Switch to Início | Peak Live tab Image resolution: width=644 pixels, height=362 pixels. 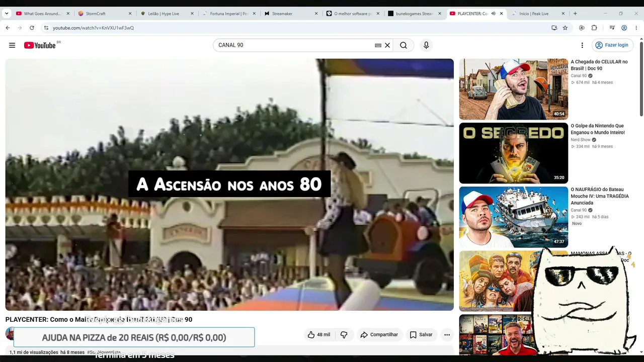coord(538,14)
